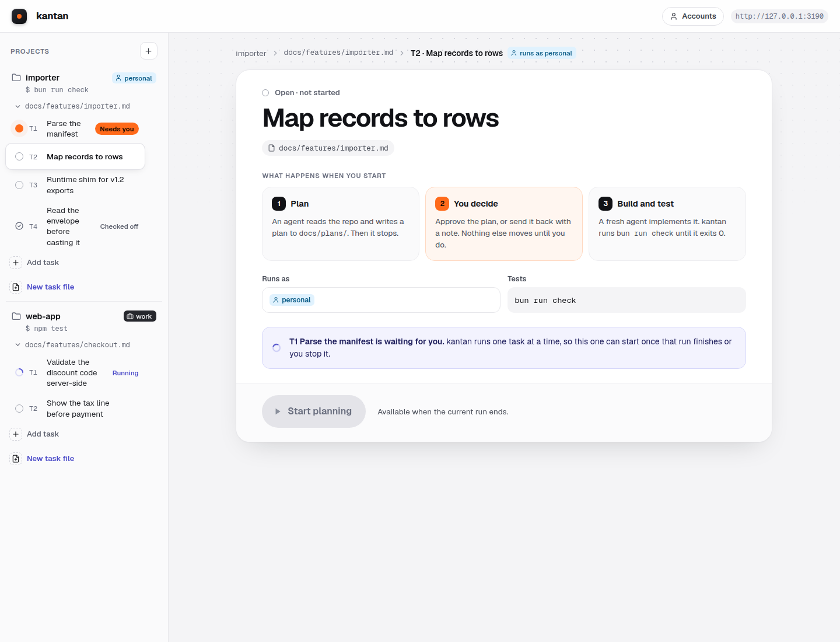The height and width of the screenshot is (642, 840).
Task: Click the orange status dot for Parse the manifest
Action: 19,128
